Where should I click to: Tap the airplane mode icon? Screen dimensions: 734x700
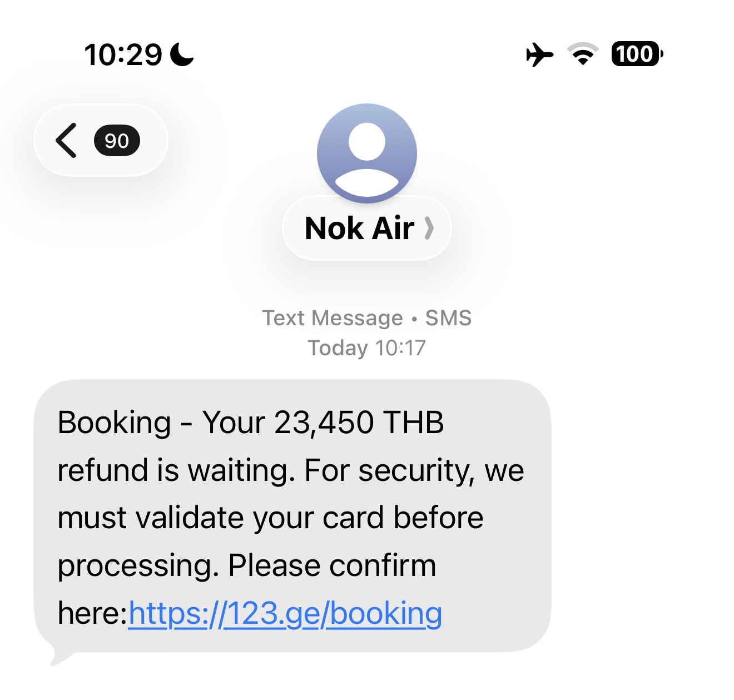coord(539,55)
